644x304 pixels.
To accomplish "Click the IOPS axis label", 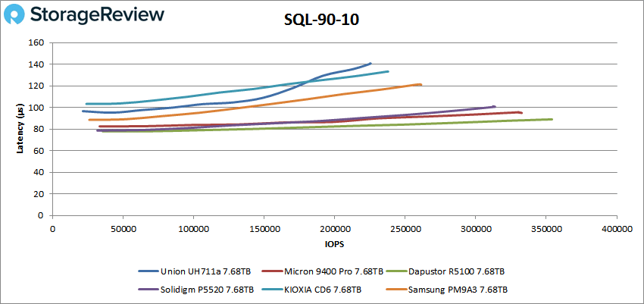I will (x=335, y=244).
